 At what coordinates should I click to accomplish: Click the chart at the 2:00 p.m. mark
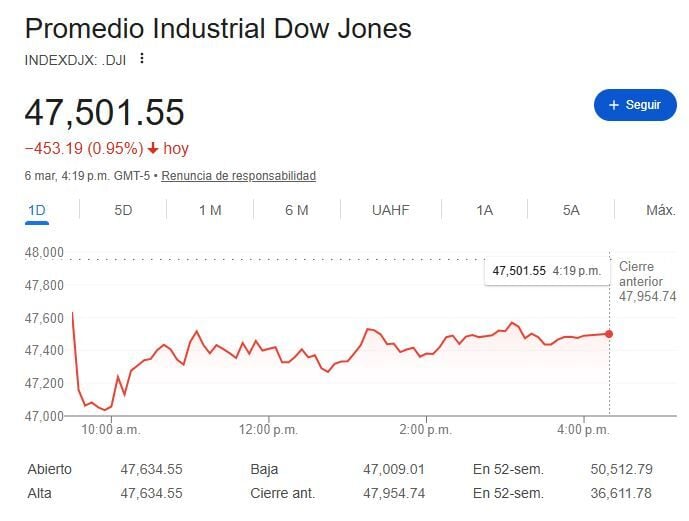pos(426,353)
